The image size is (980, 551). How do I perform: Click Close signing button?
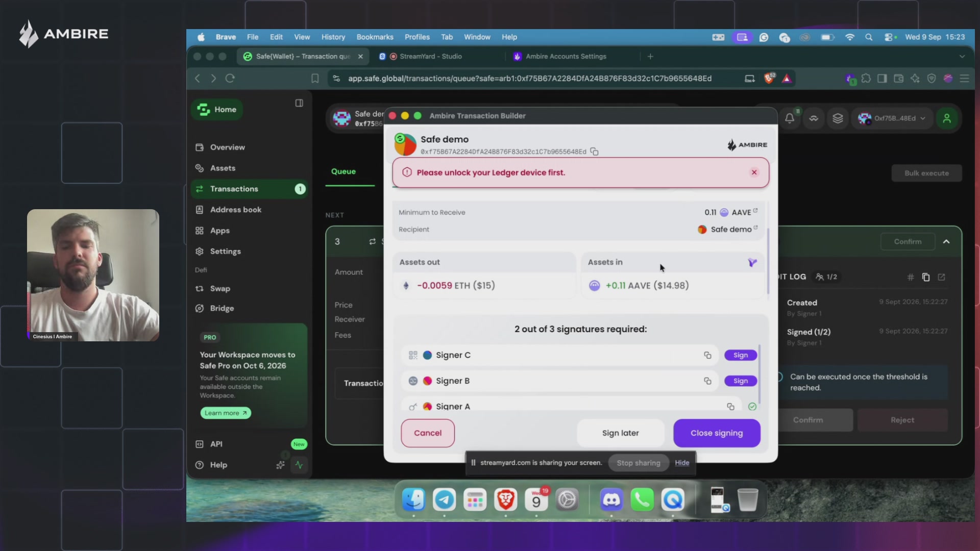coord(717,433)
